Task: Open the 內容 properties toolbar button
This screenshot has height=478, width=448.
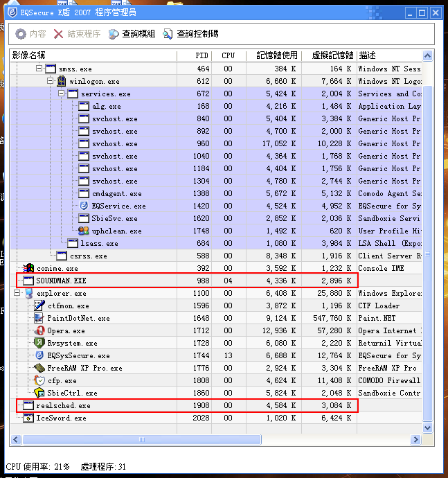Action: (30, 33)
